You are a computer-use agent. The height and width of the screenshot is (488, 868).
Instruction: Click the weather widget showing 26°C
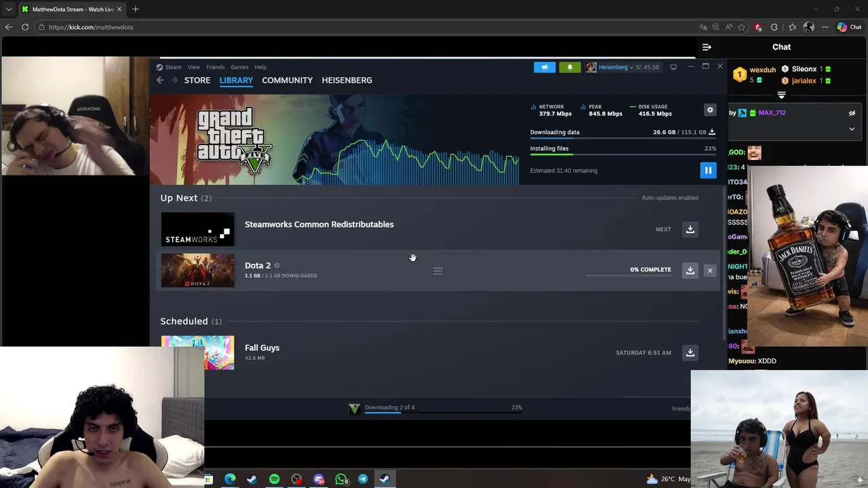pos(669,479)
